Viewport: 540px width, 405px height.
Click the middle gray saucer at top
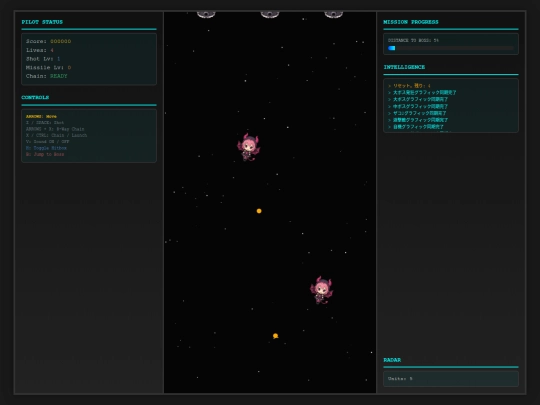pos(270,14)
